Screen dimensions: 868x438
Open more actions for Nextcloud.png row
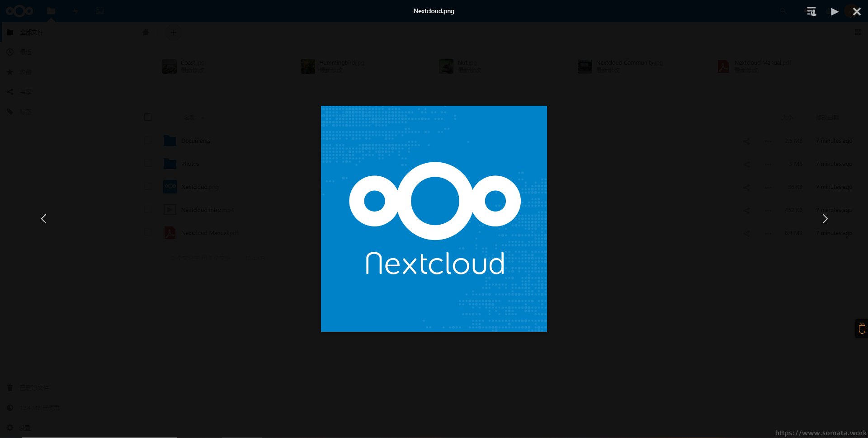(768, 187)
